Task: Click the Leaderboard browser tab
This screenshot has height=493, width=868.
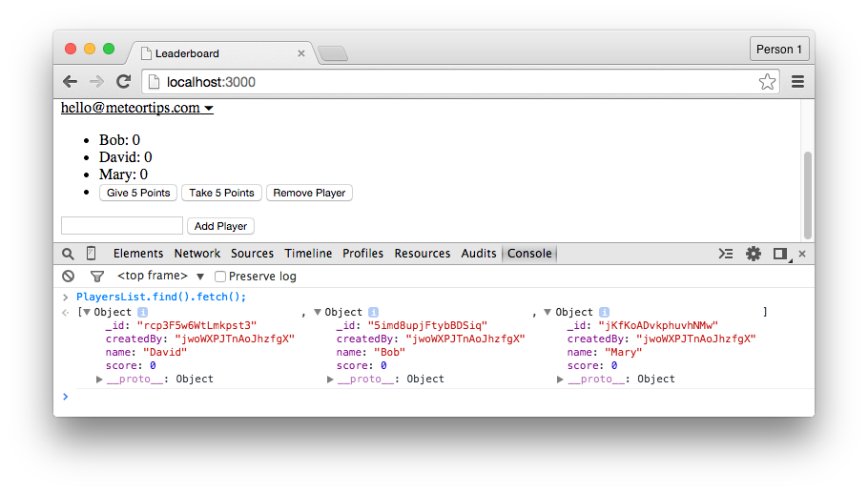Action: tap(221, 53)
